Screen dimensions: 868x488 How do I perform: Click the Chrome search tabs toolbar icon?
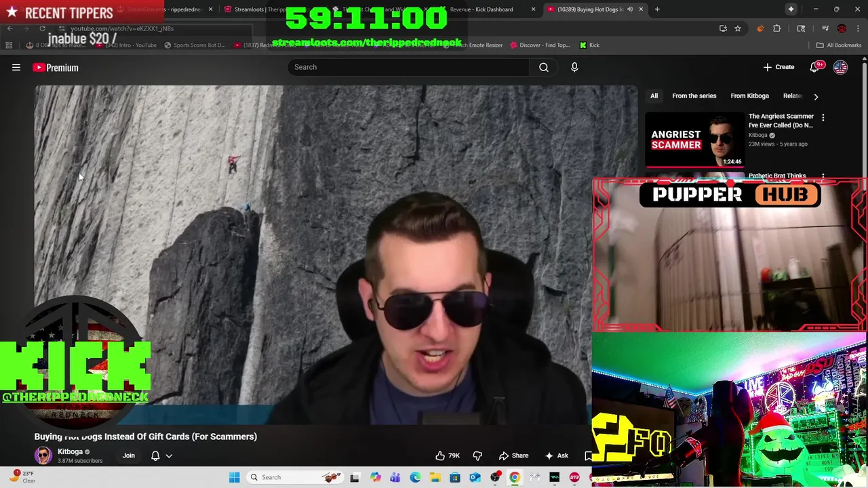(x=801, y=28)
